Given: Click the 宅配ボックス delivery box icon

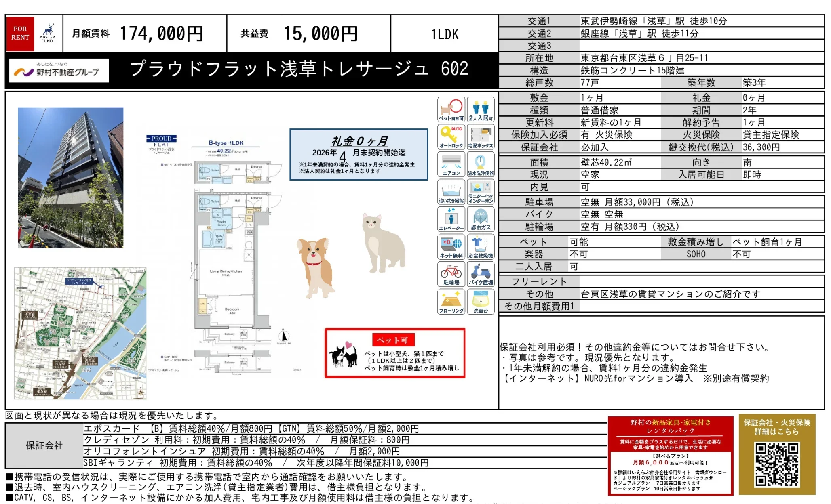Looking at the screenshot, I should [480, 136].
